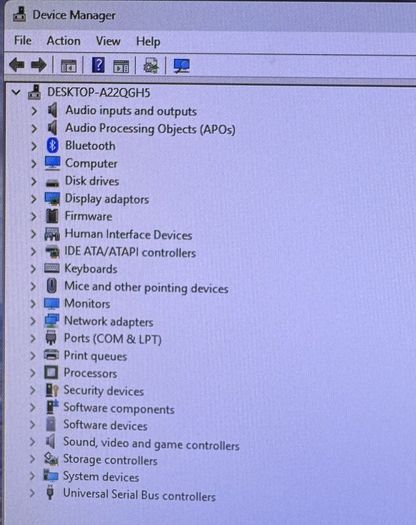
Task: Click the Bluetooth logo icon
Action: click(x=53, y=145)
